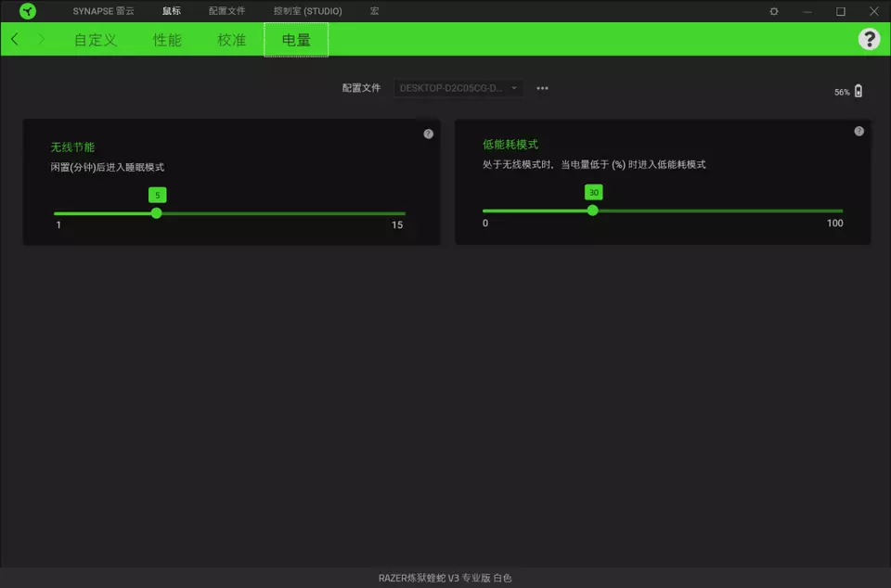This screenshot has width=891, height=588.
Task: Click the 无线节能 heading
Action: click(x=72, y=147)
